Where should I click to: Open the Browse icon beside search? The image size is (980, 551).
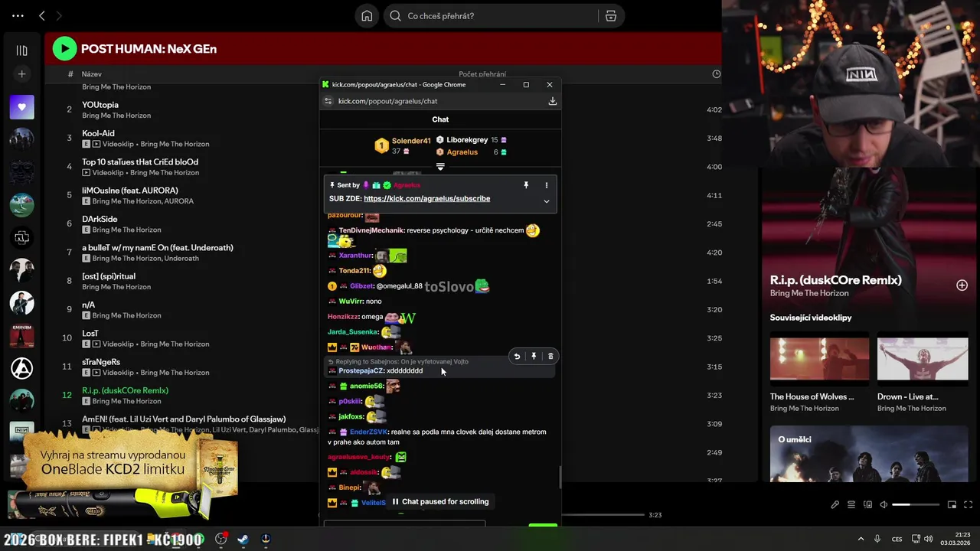coord(611,16)
